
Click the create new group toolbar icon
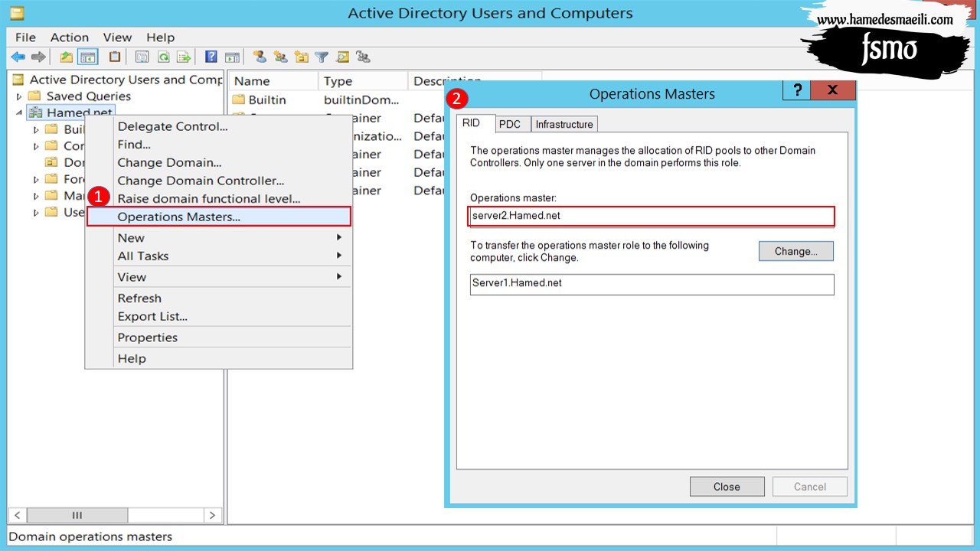280,57
